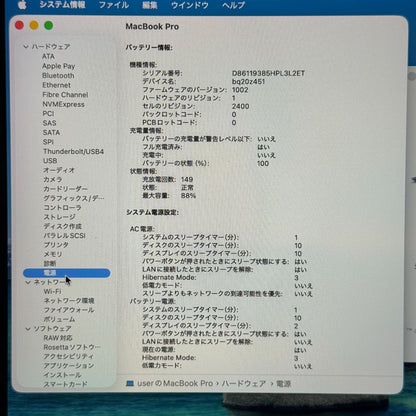416x416 pixels.
Task: Click the バッテリー情報 heading
Action: pos(149,48)
